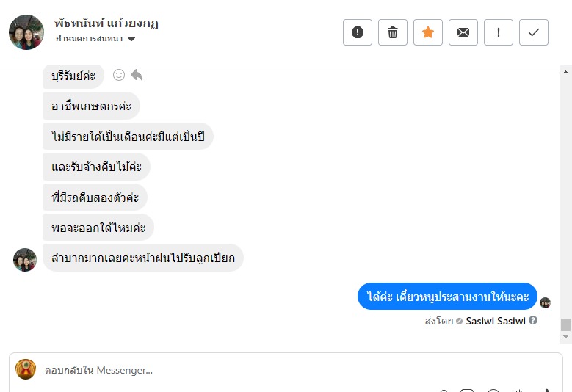Open พัธทนันท์ แก้วยงกฎ's profile from header name
This screenshot has height=392, width=572.
coord(106,23)
